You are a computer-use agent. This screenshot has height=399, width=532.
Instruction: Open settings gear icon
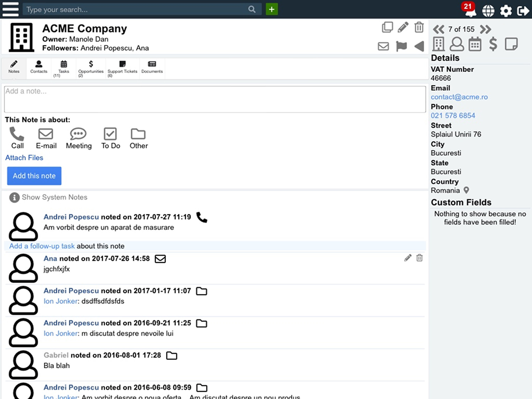506,11
